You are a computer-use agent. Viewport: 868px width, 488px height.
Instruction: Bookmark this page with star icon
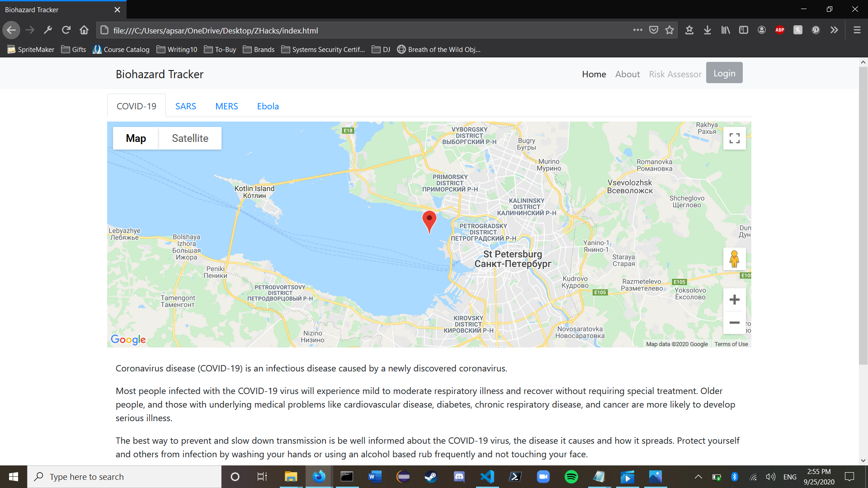pyautogui.click(x=670, y=30)
